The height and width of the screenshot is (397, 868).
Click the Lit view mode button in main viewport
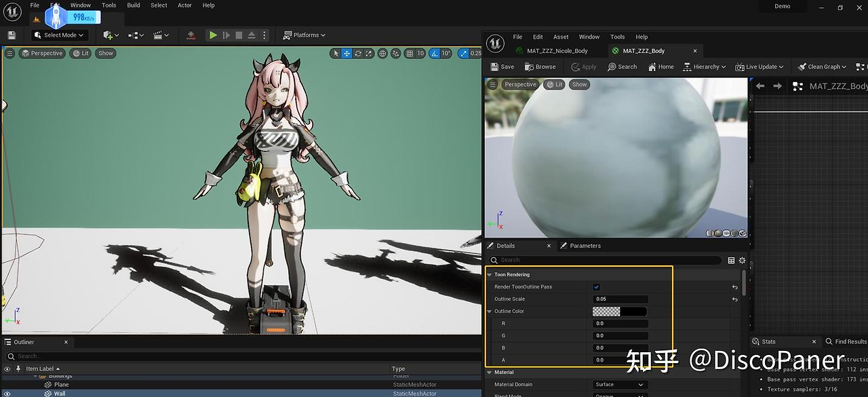[81, 53]
